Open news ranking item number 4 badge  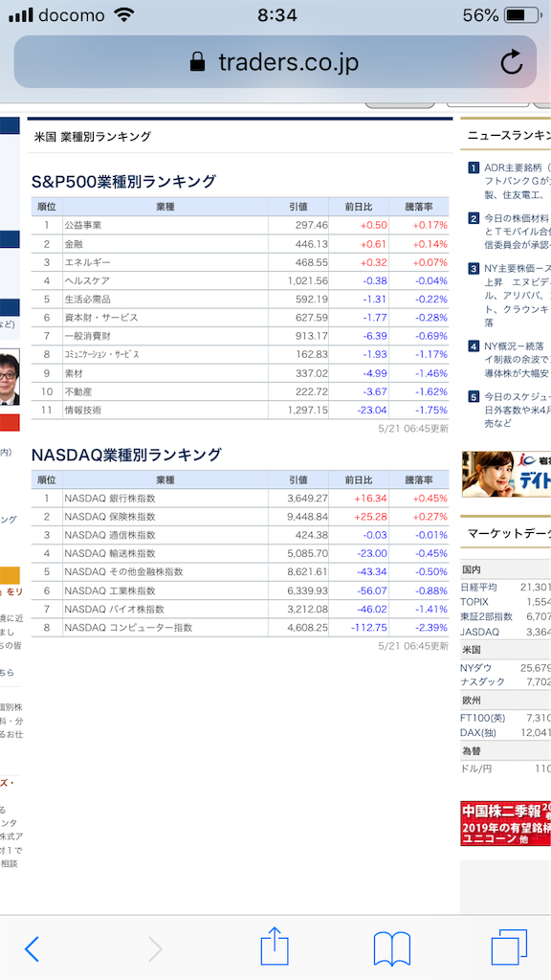pyautogui.click(x=474, y=345)
